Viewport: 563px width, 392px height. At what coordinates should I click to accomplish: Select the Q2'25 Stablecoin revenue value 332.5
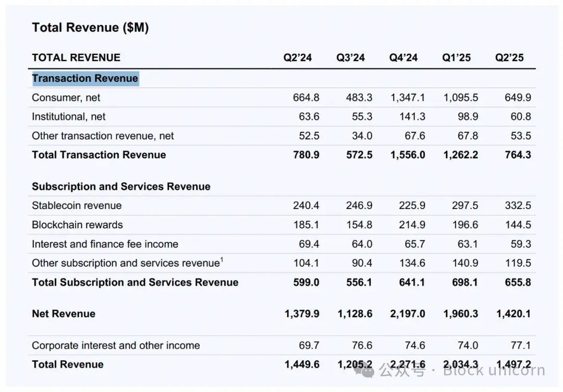pyautogui.click(x=518, y=205)
